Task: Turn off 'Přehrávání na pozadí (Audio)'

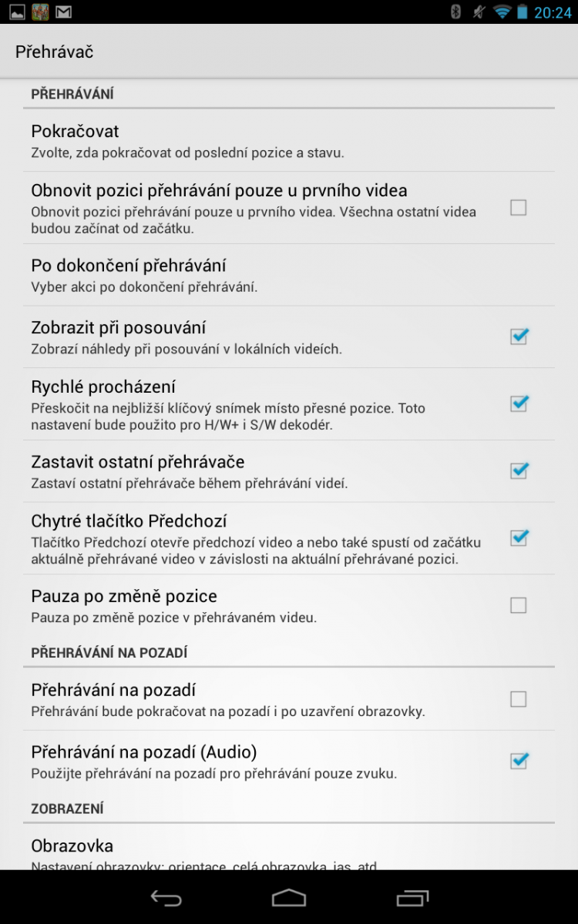Action: click(520, 761)
